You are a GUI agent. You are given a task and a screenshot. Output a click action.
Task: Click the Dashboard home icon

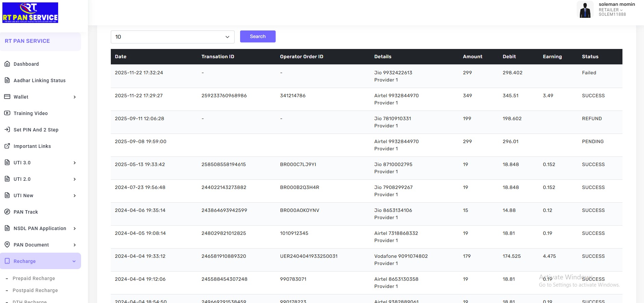click(x=7, y=64)
